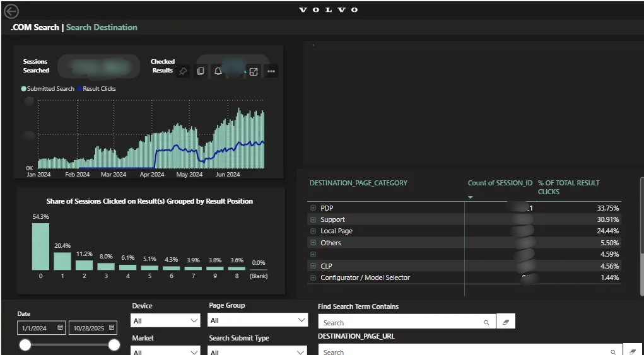The width and height of the screenshot is (644, 355).
Task: Click the Submitted Search legend item
Action: [x=48, y=89]
